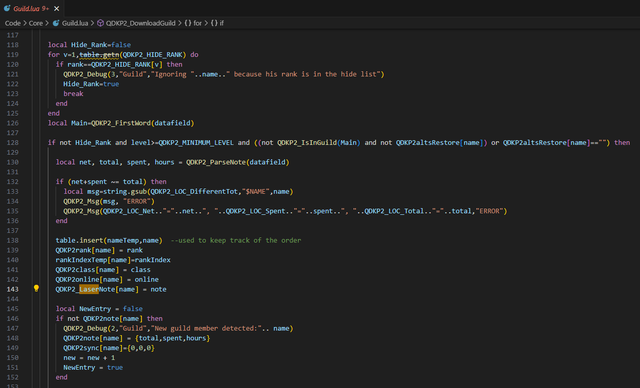Open the 'if' breadcrumb segment
Screen dimensions: 640x388
tap(222, 23)
